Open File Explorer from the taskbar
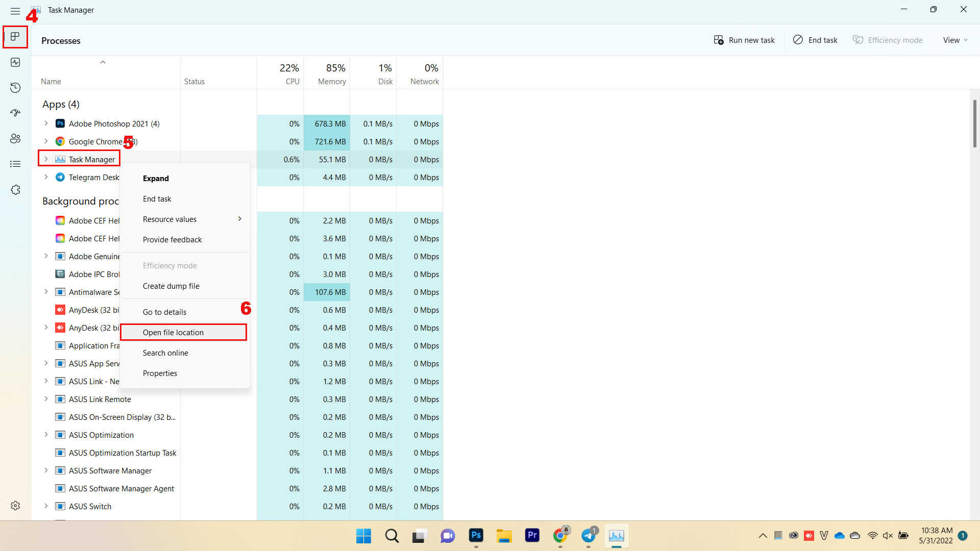 (x=504, y=536)
